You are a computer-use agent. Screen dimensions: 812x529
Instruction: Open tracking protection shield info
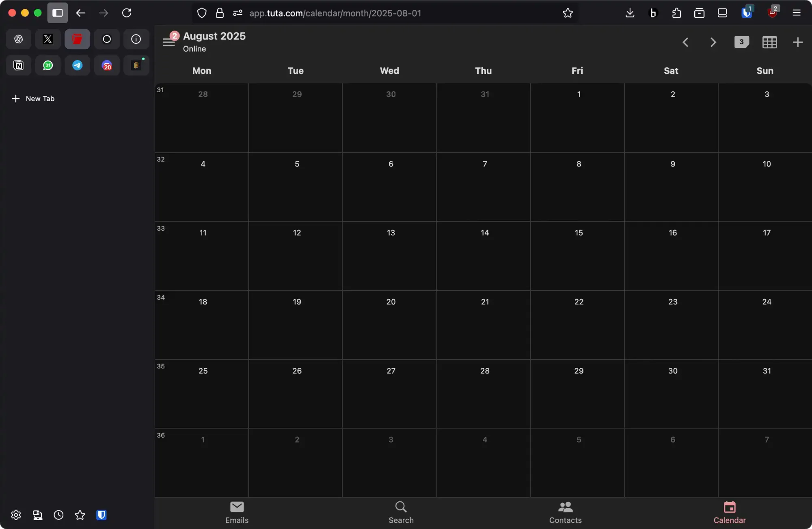(202, 13)
